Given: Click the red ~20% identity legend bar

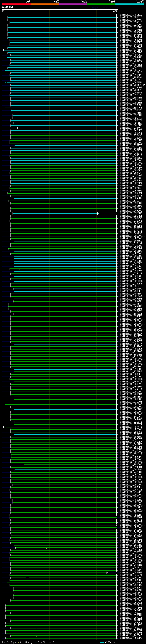Looking at the screenshot, I should (x=16, y=4).
